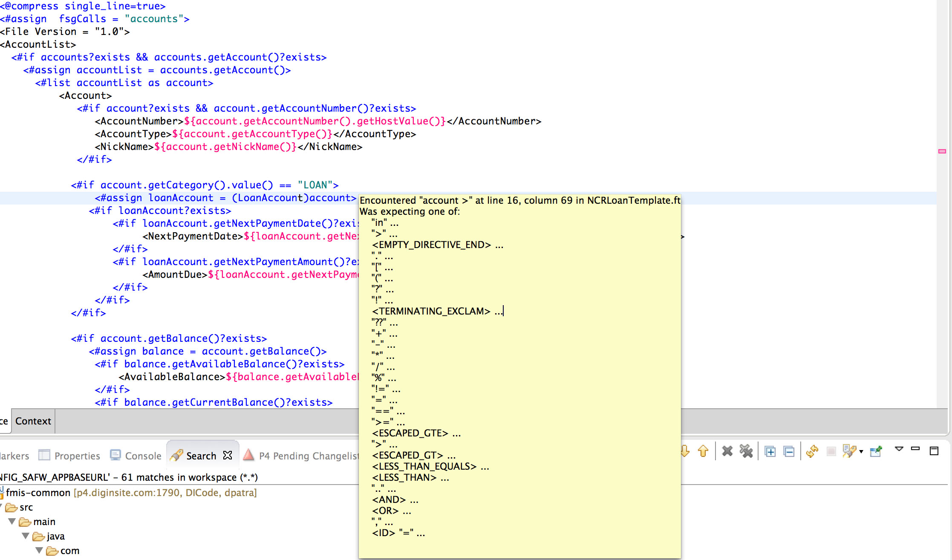Click '<ESCAPED_GTE>' in error tooltip
This screenshot has width=952, height=560.
tap(416, 433)
